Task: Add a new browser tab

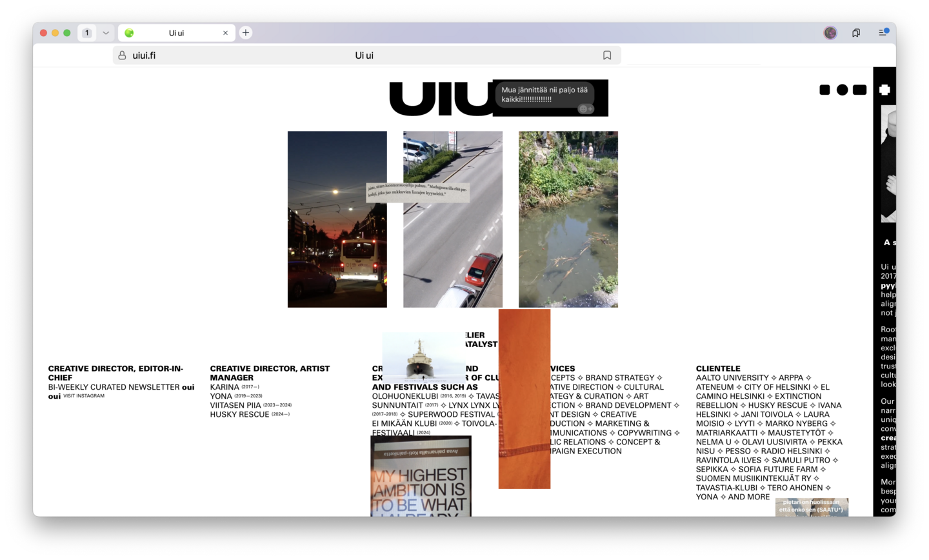Action: click(246, 33)
